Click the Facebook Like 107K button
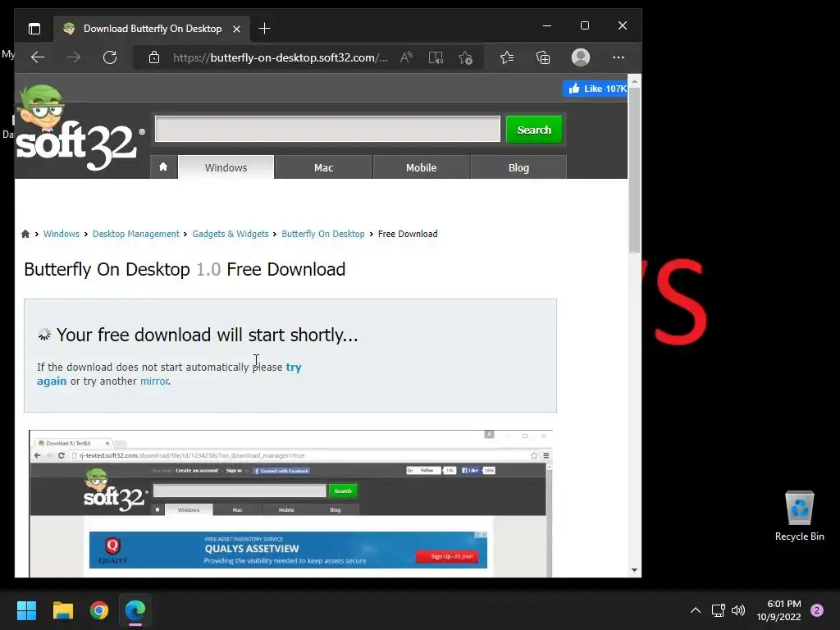This screenshot has width=840, height=630. pos(596,89)
